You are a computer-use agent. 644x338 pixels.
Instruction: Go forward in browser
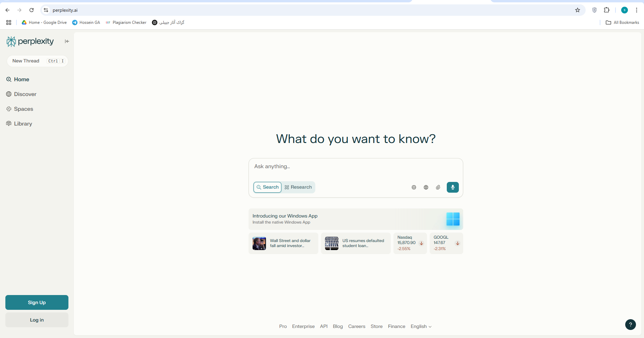[19, 10]
